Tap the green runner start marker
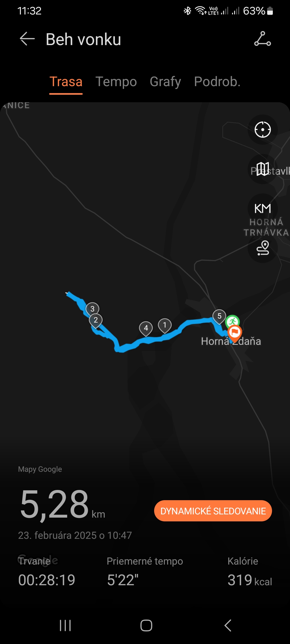Viewport: 290px width, 644px height. [233, 321]
